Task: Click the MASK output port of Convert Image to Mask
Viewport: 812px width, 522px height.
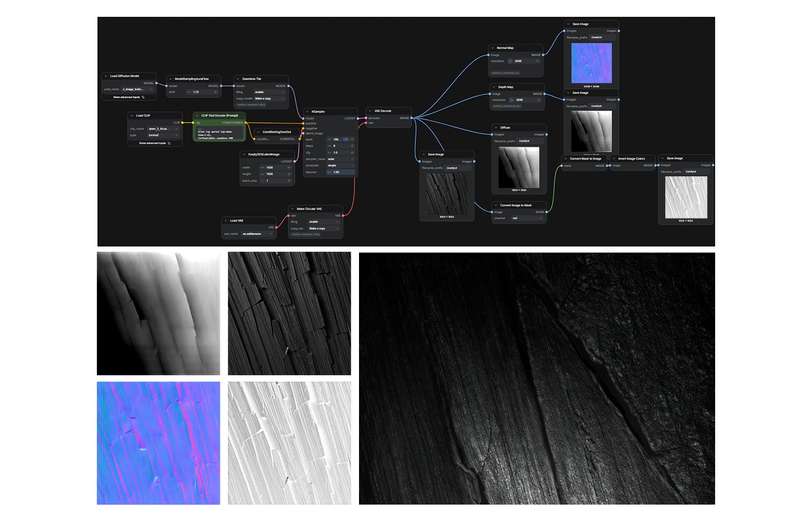Action: click(x=547, y=212)
